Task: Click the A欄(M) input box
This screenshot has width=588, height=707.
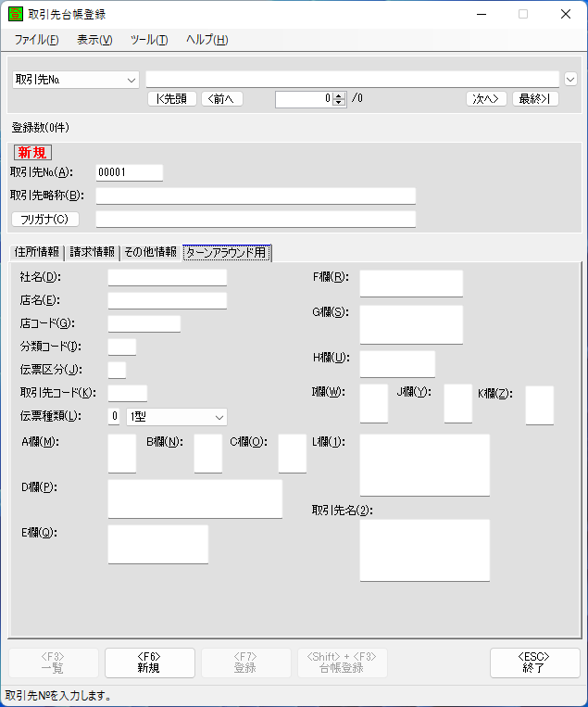Action: 122,454
